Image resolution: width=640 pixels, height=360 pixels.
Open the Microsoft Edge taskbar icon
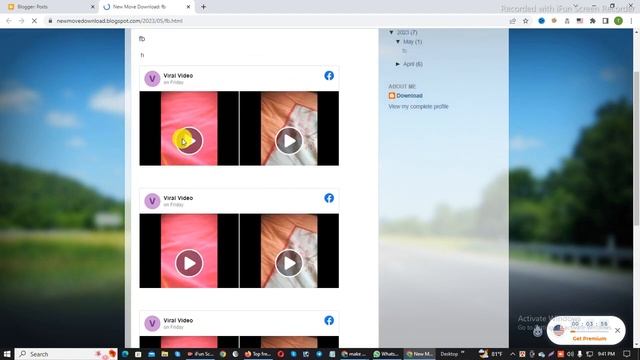125,354
